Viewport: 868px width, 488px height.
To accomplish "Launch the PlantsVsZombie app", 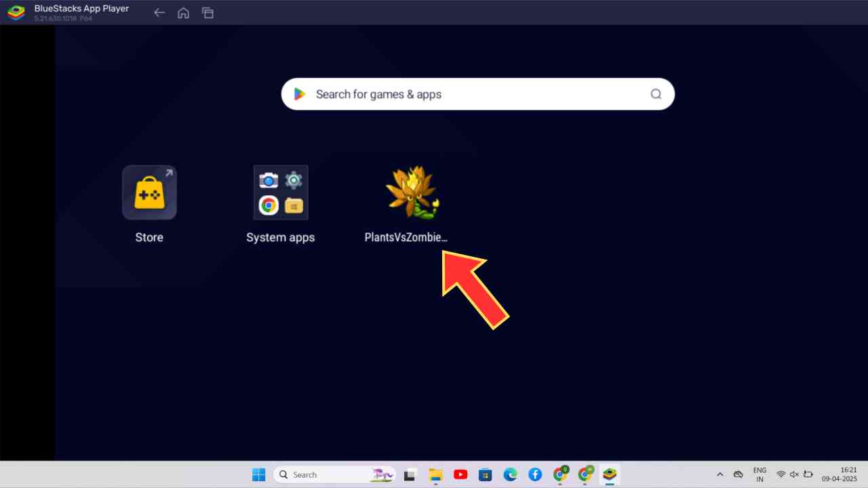I will 412,193.
